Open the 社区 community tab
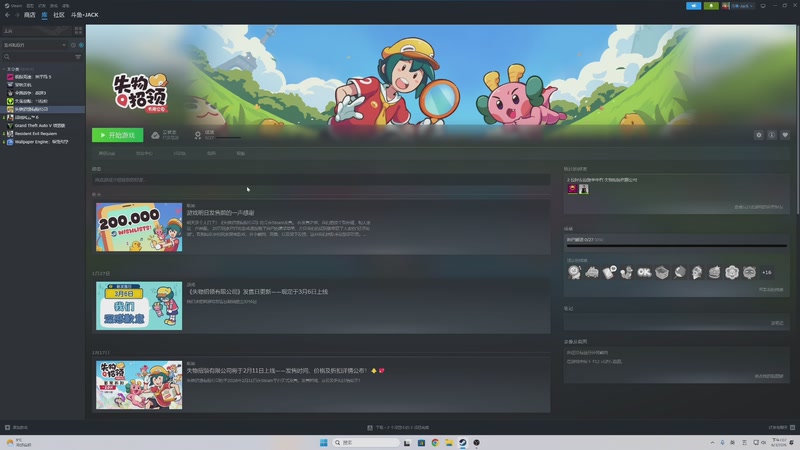The image size is (800, 450). pos(59,15)
